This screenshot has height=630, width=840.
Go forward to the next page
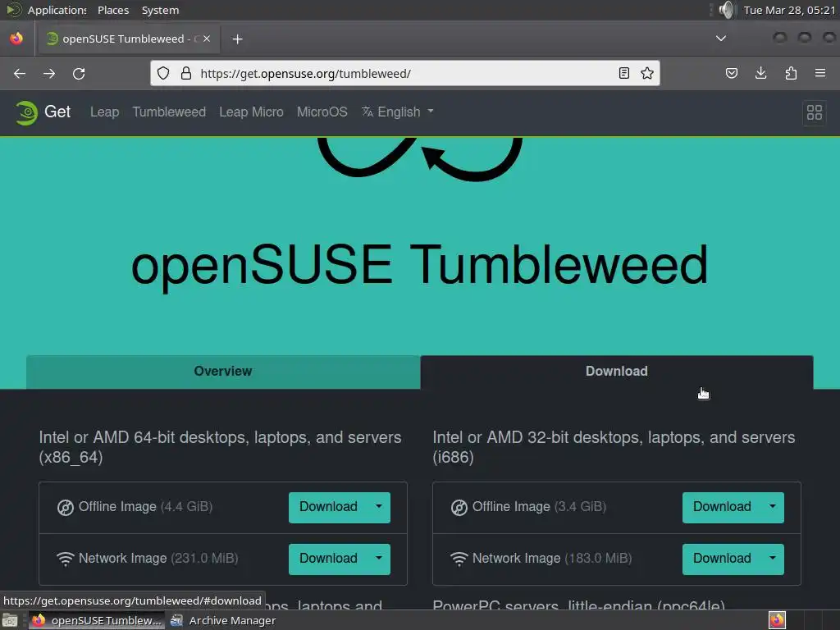coord(49,73)
